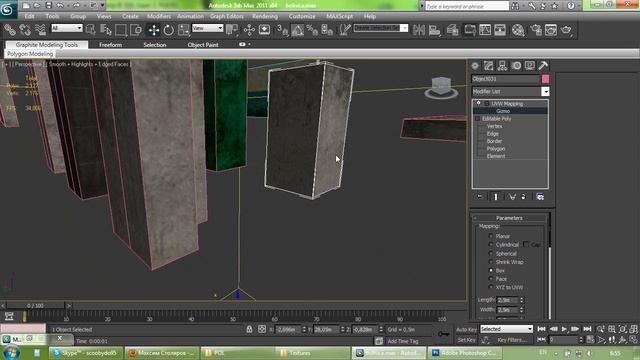Screen dimensions: 640x360
Task: Open the Key Filters dialog
Action: point(511,340)
